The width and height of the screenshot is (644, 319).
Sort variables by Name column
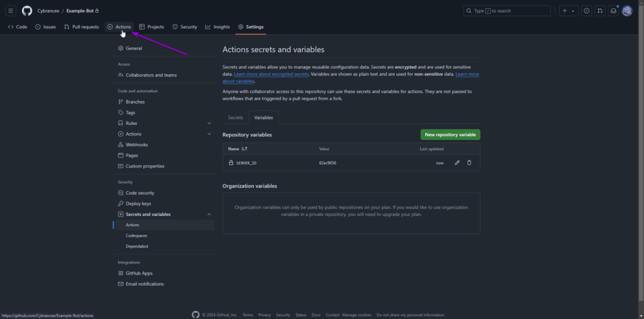tap(238, 149)
